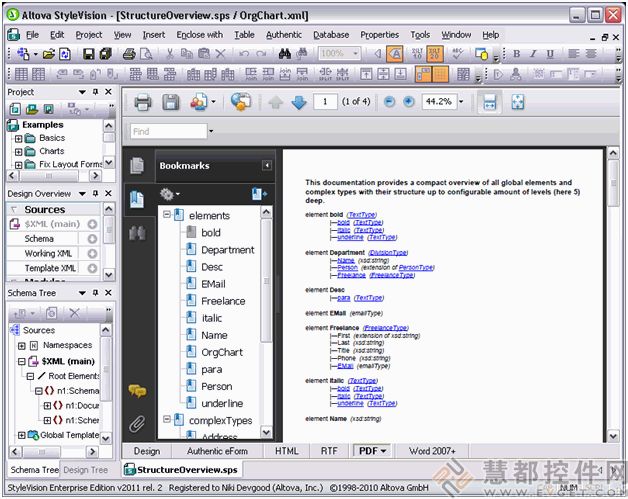Open the binoculars search pane icon
The height and width of the screenshot is (499, 628).
[x=137, y=232]
